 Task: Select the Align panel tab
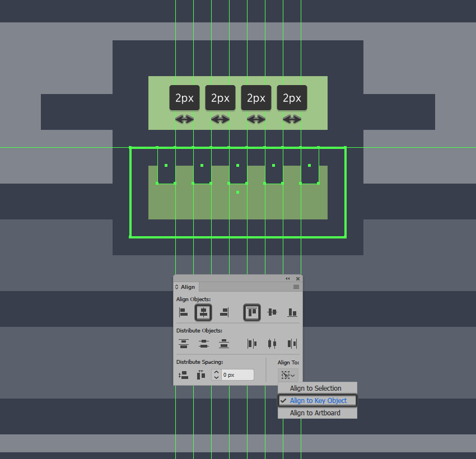[x=187, y=287]
